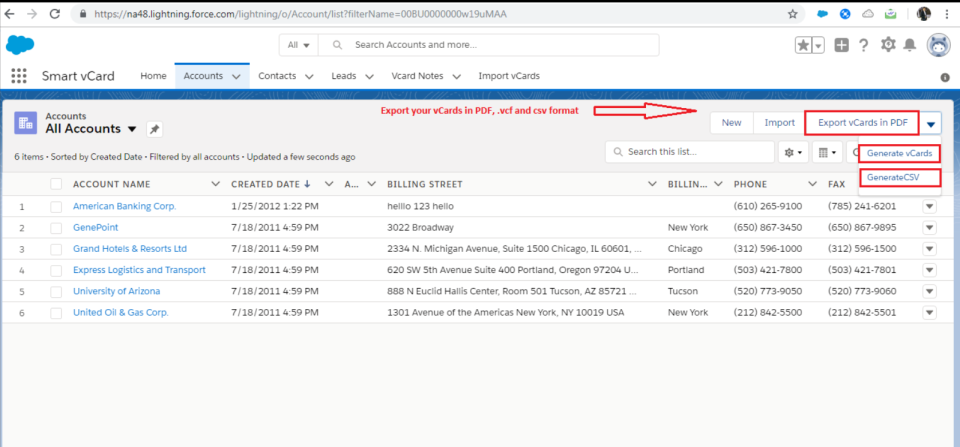Viewport: 960px width, 447px height.
Task: Open the All Accounts list view picker
Action: (x=132, y=129)
